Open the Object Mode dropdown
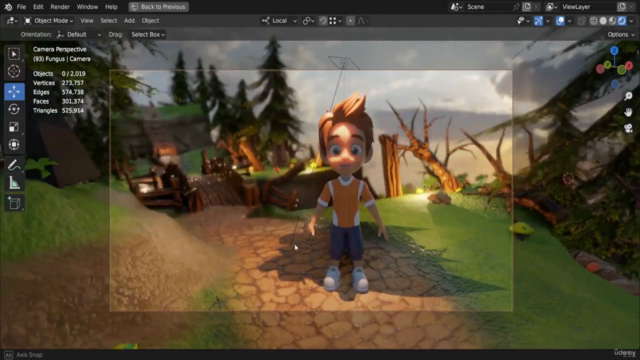This screenshot has width=640, height=360. pyautogui.click(x=49, y=21)
